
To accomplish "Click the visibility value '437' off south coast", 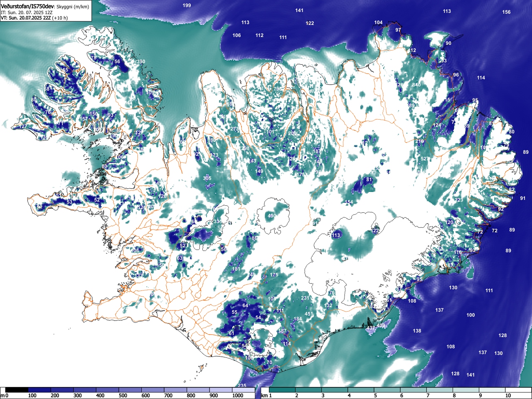I will tap(370, 328).
